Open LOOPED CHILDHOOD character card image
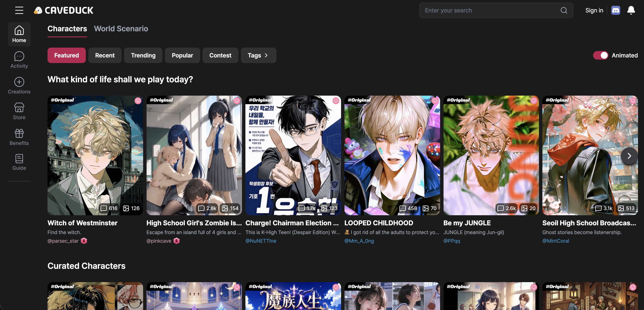Viewport: 644px width, 310px height. tap(392, 155)
